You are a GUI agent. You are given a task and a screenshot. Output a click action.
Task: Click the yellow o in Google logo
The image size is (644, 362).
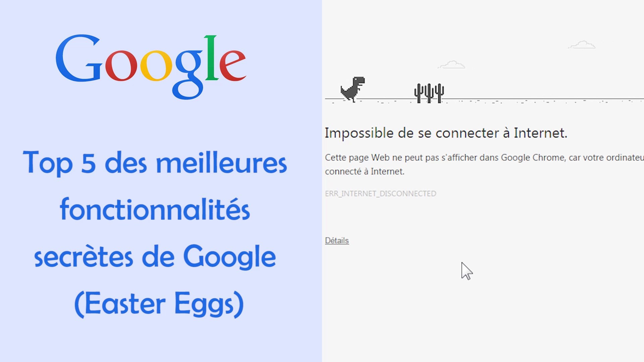(x=156, y=65)
